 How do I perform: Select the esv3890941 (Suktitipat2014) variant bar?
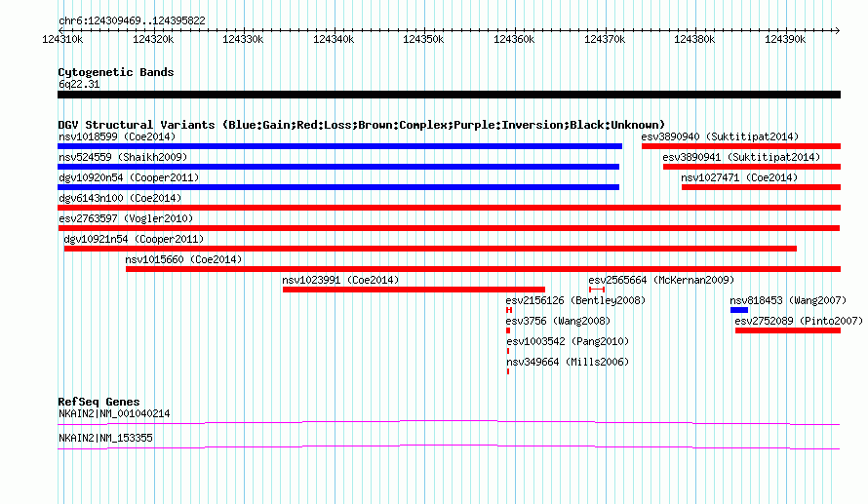[752, 167]
